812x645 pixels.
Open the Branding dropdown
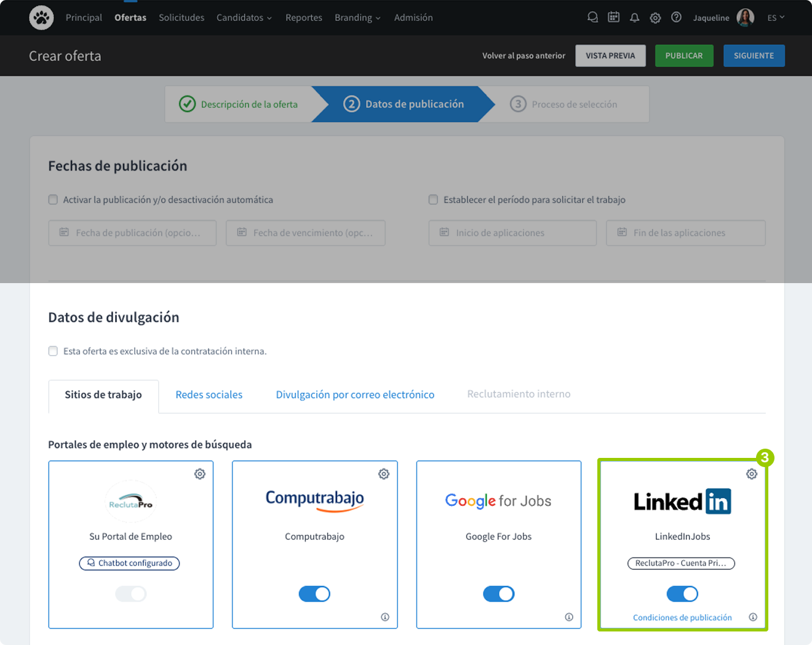357,17
